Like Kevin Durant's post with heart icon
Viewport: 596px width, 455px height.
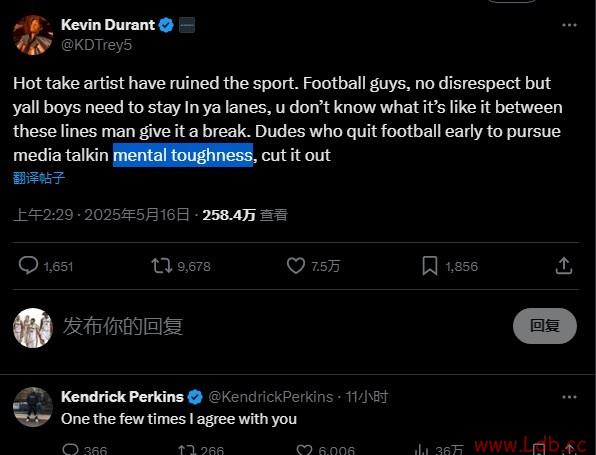tap(296, 265)
